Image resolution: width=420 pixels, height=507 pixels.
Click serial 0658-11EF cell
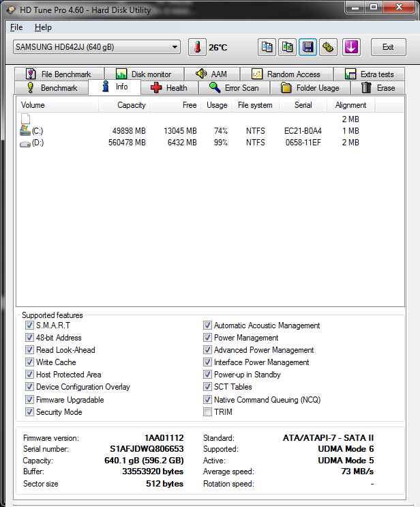[303, 143]
